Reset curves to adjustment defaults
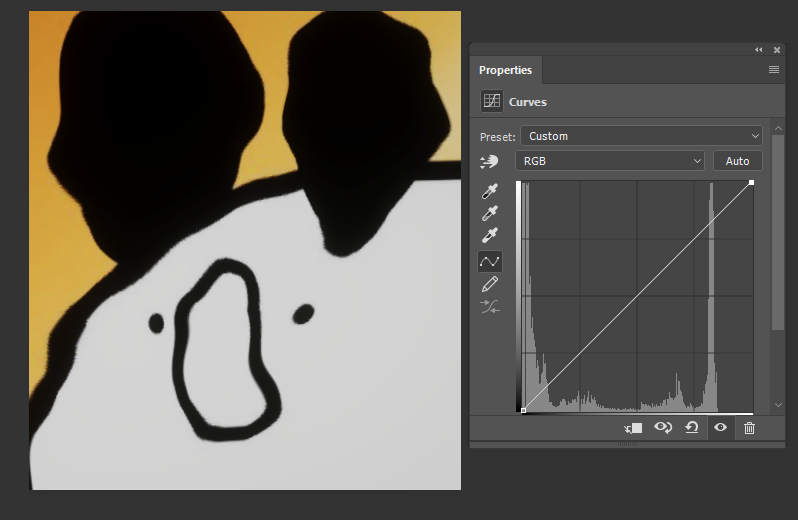The width and height of the screenshot is (798, 520). click(692, 427)
